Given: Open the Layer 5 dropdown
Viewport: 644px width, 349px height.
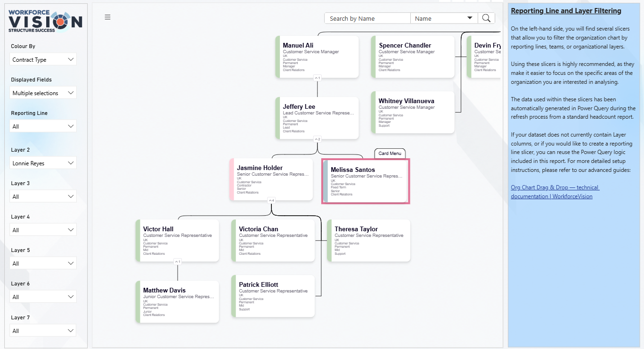Looking at the screenshot, I should click(43, 263).
